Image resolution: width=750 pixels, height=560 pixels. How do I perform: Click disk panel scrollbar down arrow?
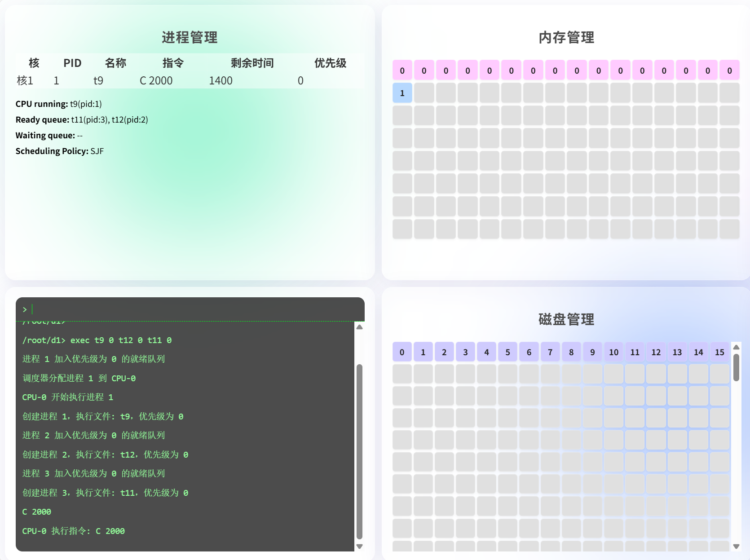tap(736, 546)
